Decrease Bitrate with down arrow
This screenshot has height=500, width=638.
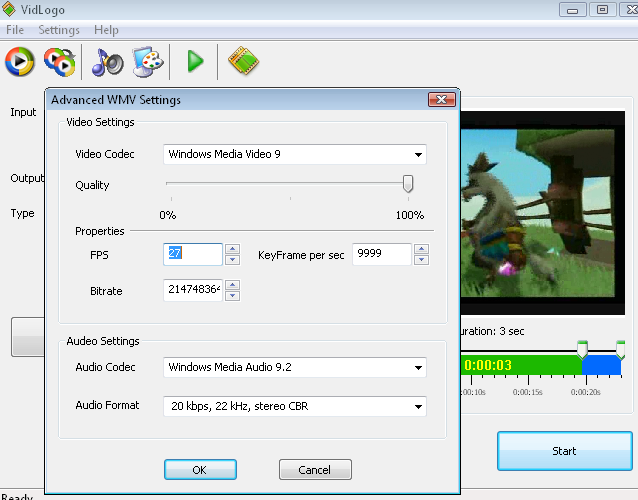tap(232, 295)
